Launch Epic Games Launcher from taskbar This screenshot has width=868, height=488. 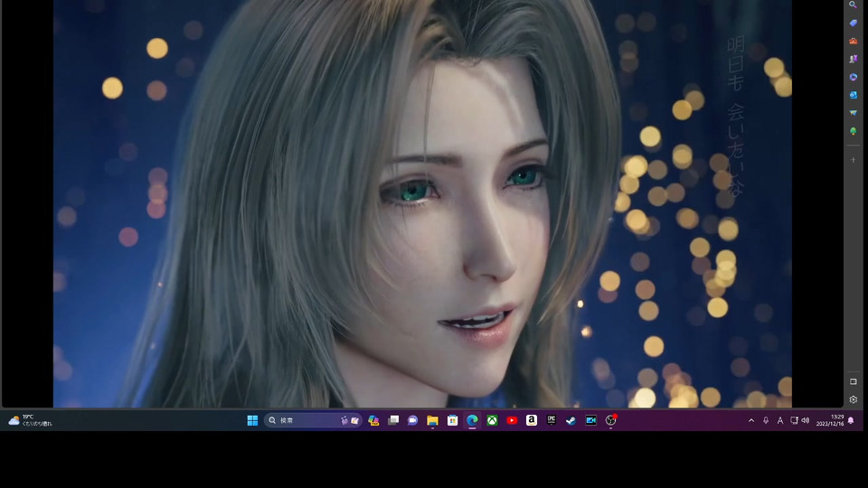[x=552, y=420]
